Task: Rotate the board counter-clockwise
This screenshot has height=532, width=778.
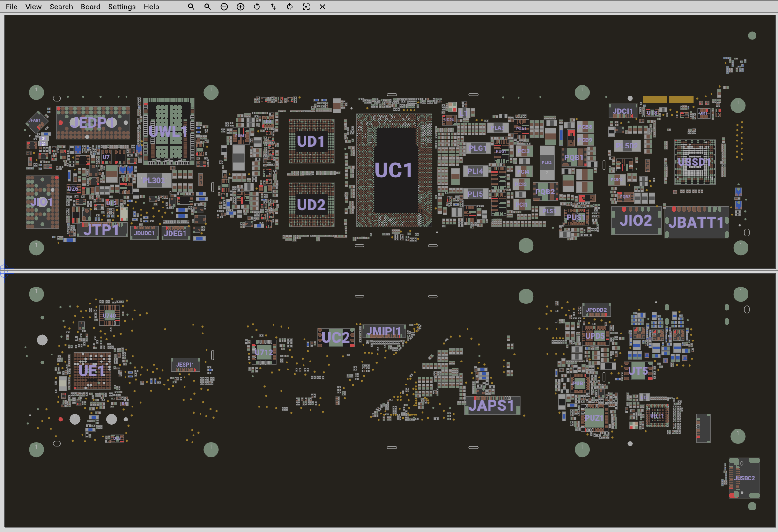Action: click(257, 7)
